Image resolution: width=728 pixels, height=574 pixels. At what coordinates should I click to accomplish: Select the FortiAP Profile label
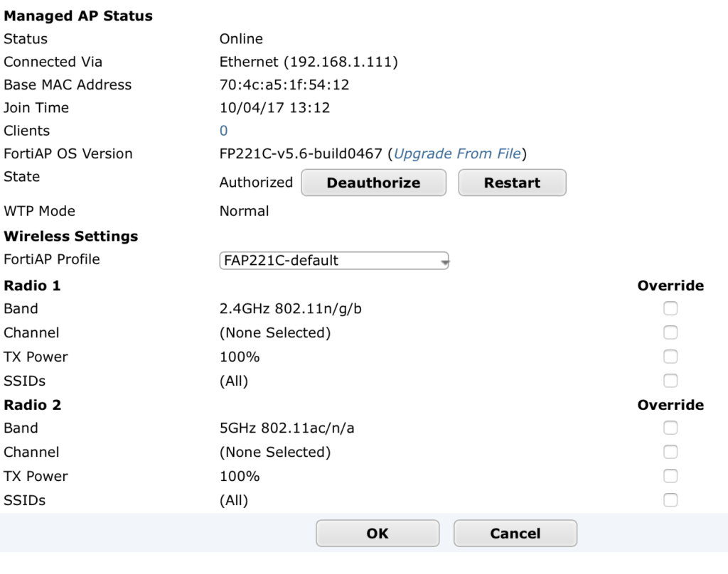[x=51, y=259]
